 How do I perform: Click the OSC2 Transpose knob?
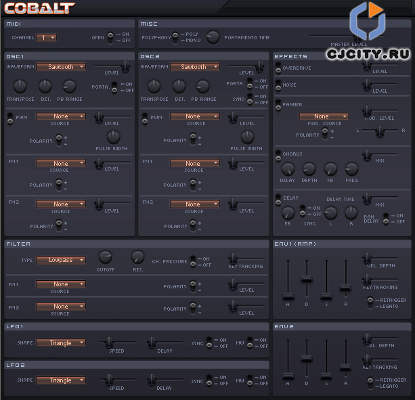(154, 86)
